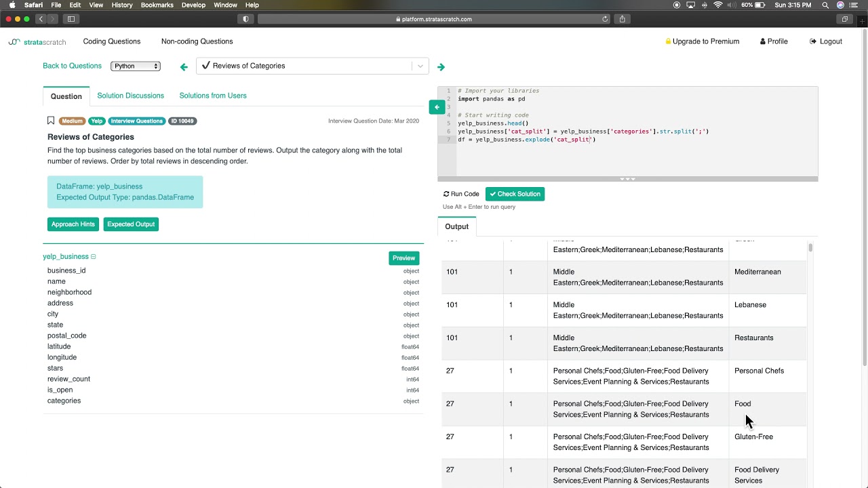
Task: Collapse question panel with green arrow button
Action: 437,106
